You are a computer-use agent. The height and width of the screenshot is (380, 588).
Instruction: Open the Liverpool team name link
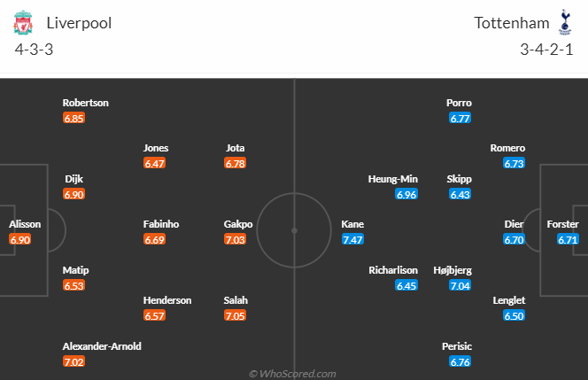79,22
